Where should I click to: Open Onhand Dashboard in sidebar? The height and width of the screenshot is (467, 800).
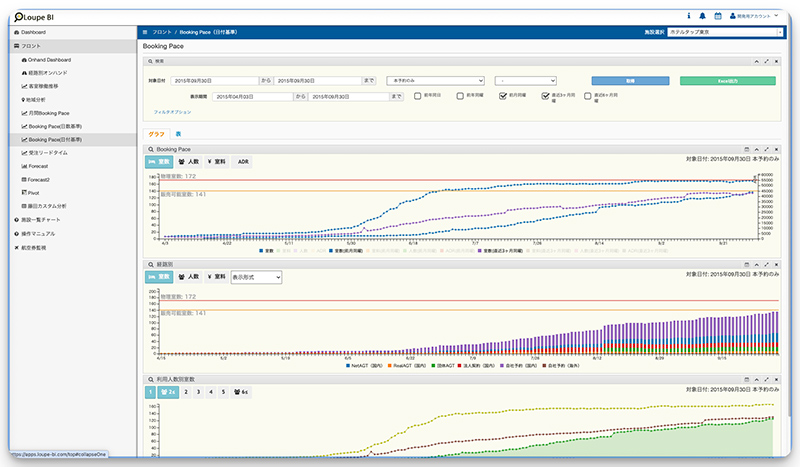pyautogui.click(x=48, y=60)
